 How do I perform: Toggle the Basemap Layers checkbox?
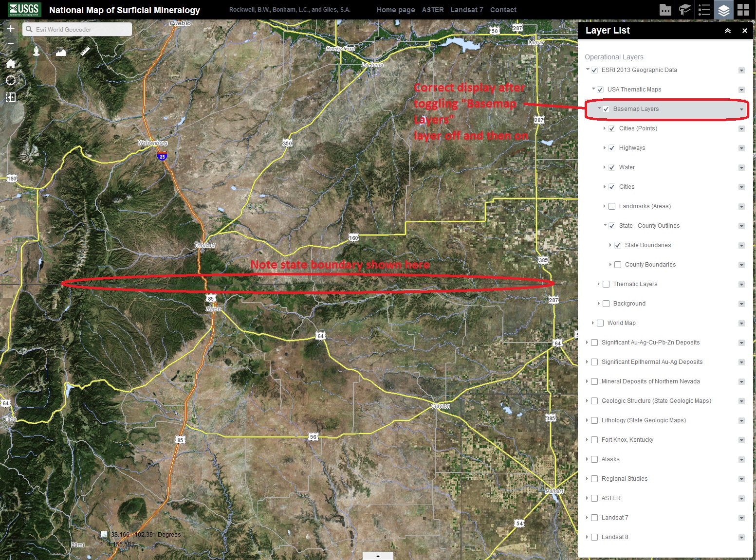(606, 109)
